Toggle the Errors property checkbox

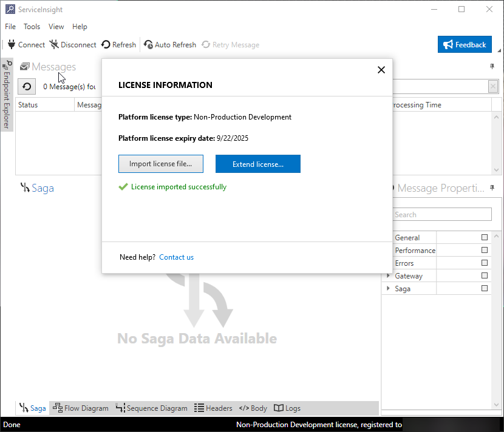485,263
